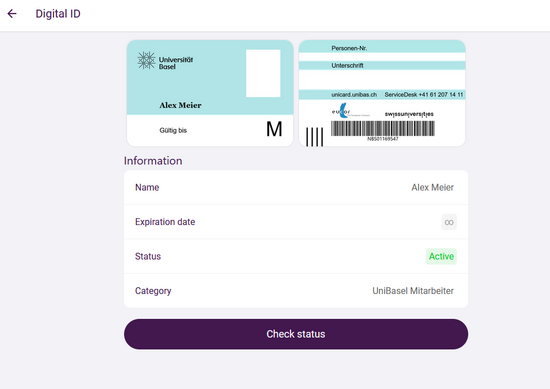Select the Category row
The height and width of the screenshot is (389, 550).
(296, 291)
